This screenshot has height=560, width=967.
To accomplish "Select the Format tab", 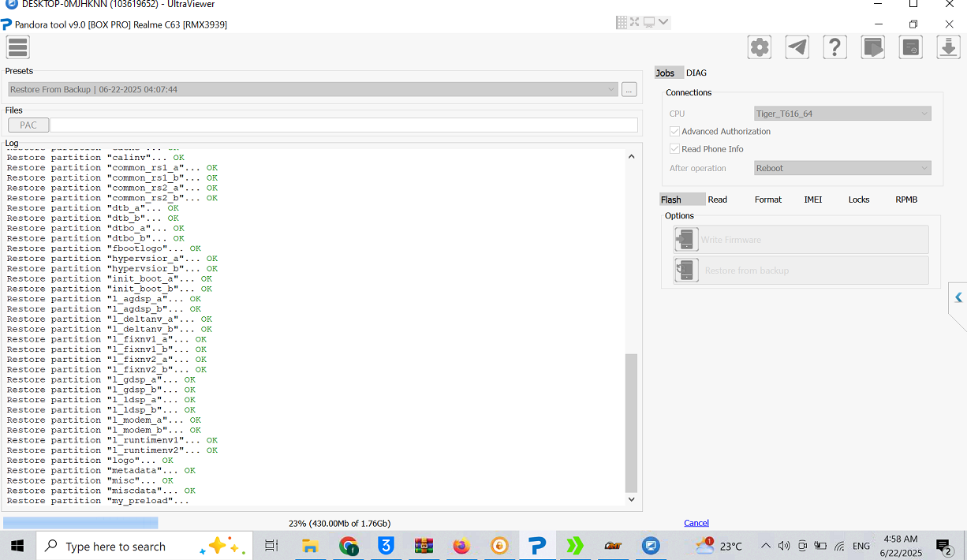I will [768, 200].
